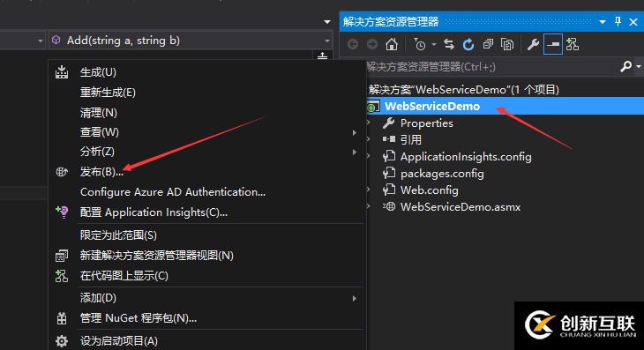Click the 生成(U) build menu item
The image size is (644, 350).
pos(98,72)
